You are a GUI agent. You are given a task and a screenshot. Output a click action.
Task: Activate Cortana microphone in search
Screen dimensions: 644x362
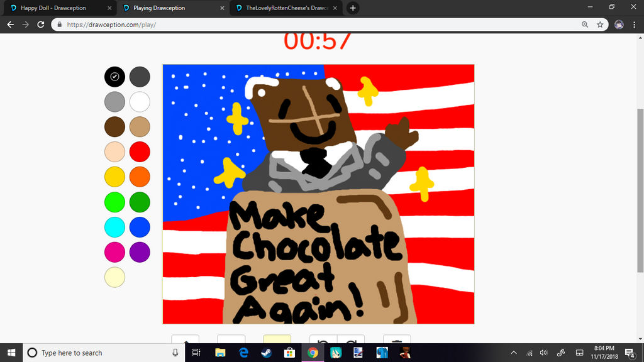[x=175, y=353]
